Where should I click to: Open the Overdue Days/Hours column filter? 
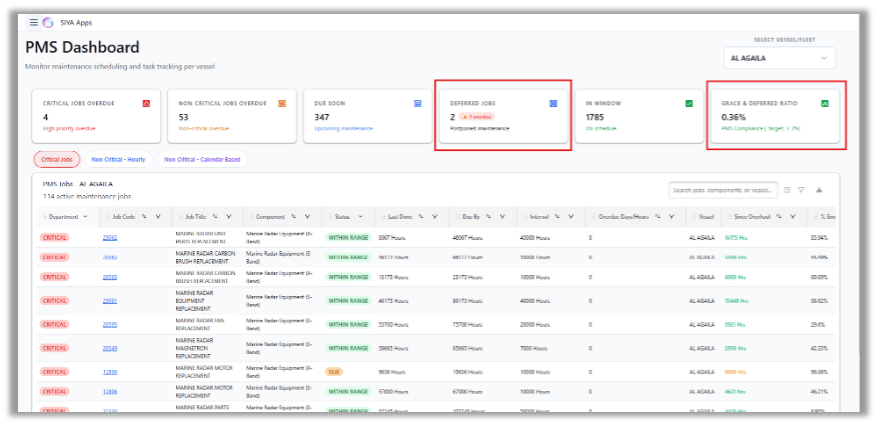point(671,217)
